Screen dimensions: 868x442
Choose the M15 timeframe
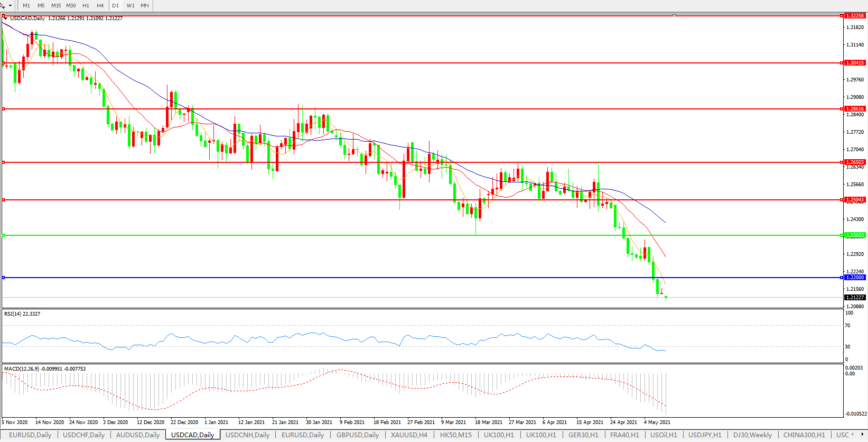(x=56, y=6)
